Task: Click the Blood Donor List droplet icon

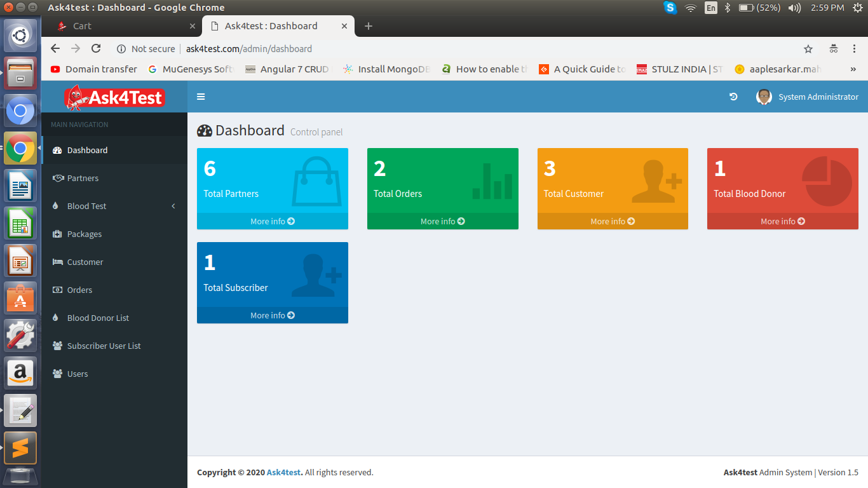Action: (57, 318)
